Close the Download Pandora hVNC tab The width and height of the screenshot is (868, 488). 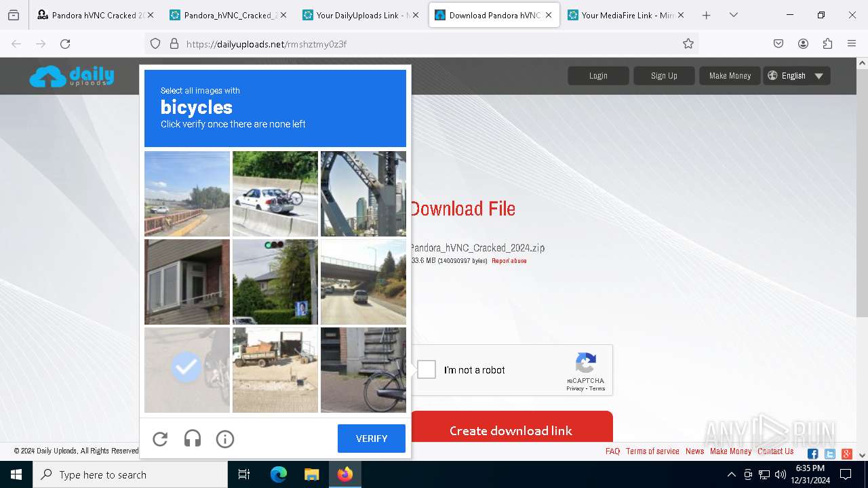point(548,15)
